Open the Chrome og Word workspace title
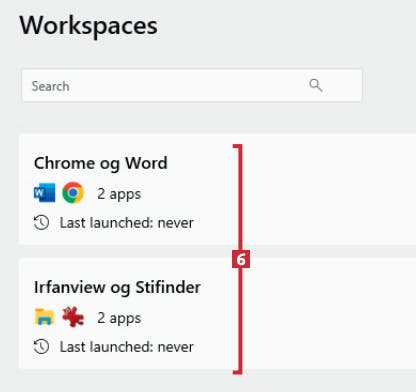This screenshot has height=392, width=416. 101,164
